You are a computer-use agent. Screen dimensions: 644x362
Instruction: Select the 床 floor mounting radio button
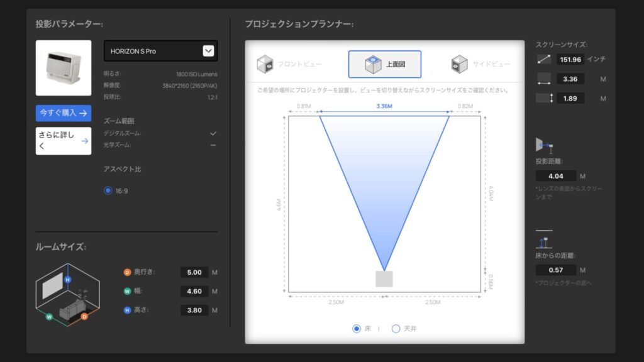357,328
